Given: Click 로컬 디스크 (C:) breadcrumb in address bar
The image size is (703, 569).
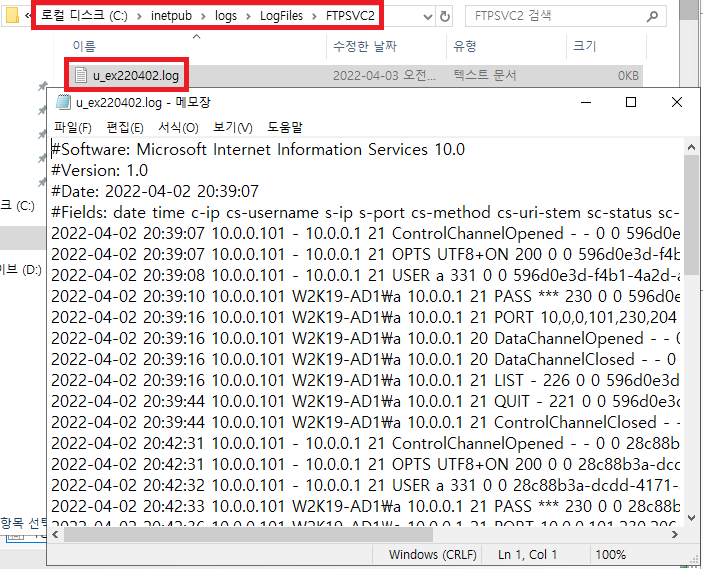Looking at the screenshot, I should coord(84,16).
